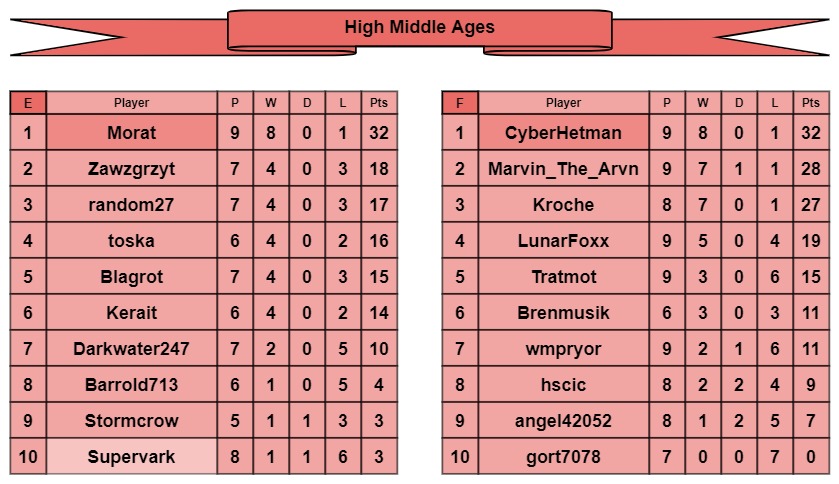Click the group F header cell
839x484 pixels.
(x=460, y=103)
